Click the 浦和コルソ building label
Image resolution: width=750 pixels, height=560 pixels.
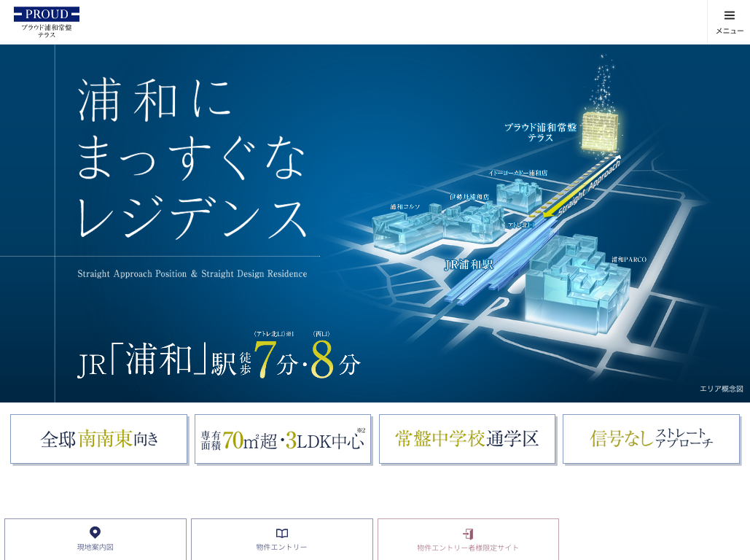click(405, 207)
